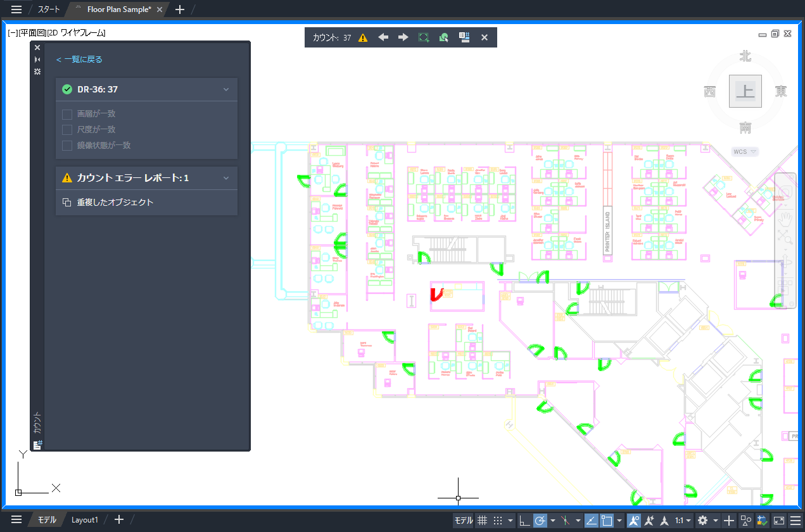Viewport: 805px width, 532px height.
Task: Toggle the drawing grid display
Action: pos(482,521)
